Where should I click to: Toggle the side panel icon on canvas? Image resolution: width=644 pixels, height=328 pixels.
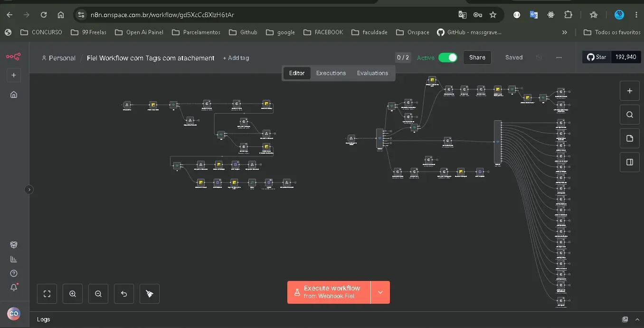pyautogui.click(x=629, y=162)
